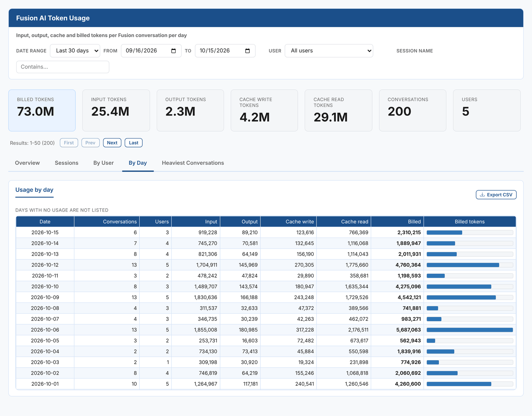Click the FROM date field 09/16/2026
532x416 pixels.
click(x=151, y=51)
